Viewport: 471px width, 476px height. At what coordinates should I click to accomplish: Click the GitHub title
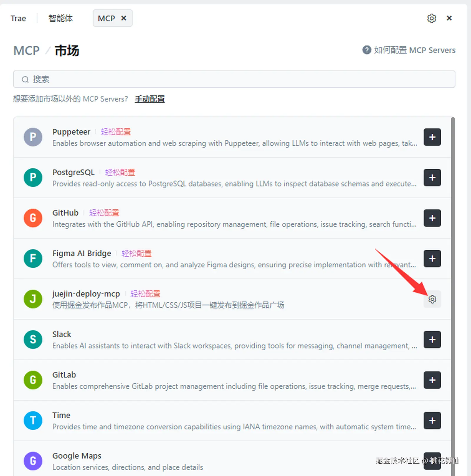[65, 213]
